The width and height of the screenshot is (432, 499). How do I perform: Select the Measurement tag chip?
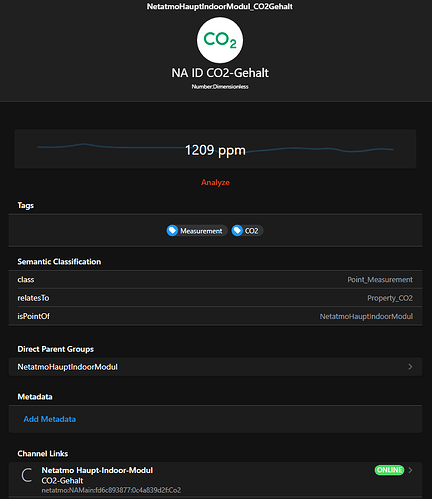tap(197, 231)
